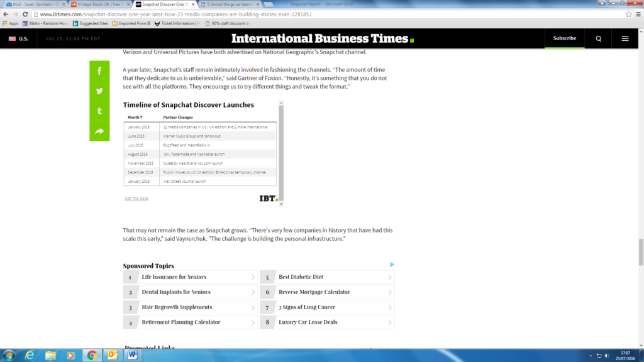
Task: Show hidden system tray icons
Action: [591, 356]
